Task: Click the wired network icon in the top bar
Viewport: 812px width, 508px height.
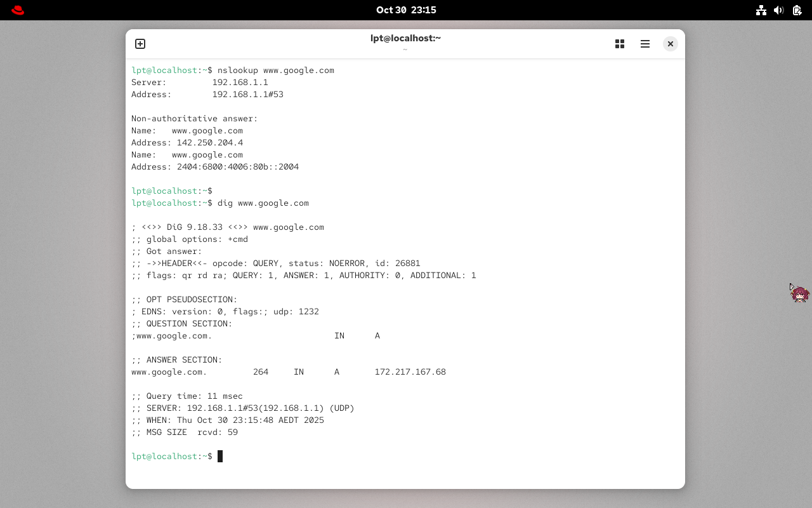Action: tap(761, 10)
